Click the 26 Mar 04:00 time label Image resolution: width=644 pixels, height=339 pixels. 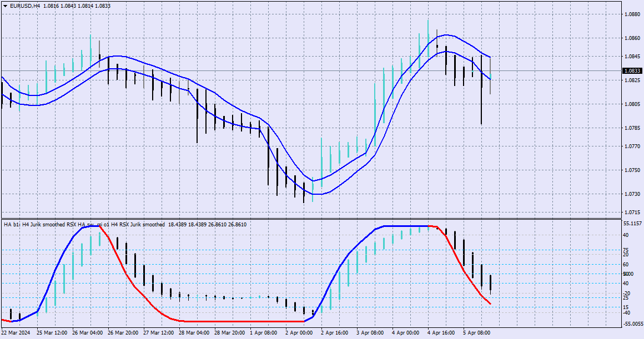click(x=88, y=333)
